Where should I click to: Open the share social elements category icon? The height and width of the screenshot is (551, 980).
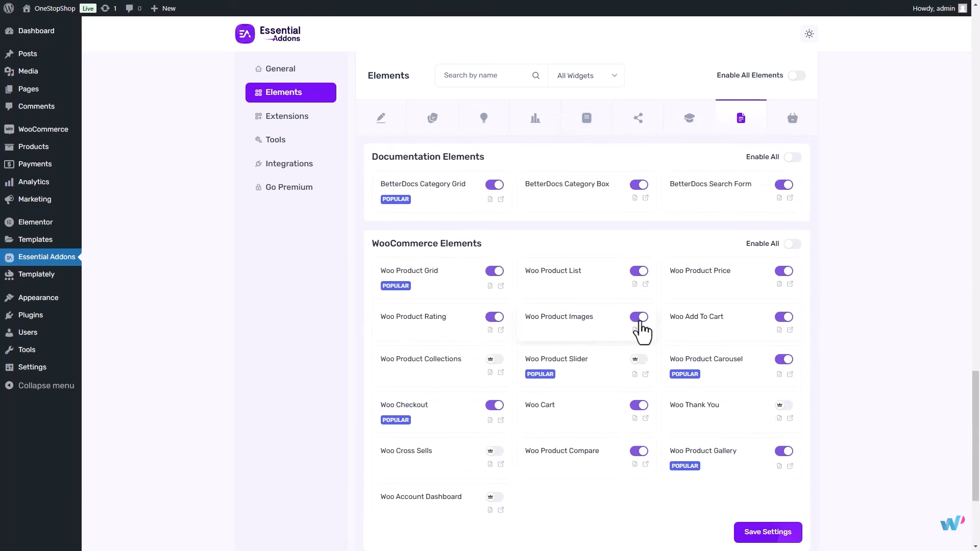(639, 117)
